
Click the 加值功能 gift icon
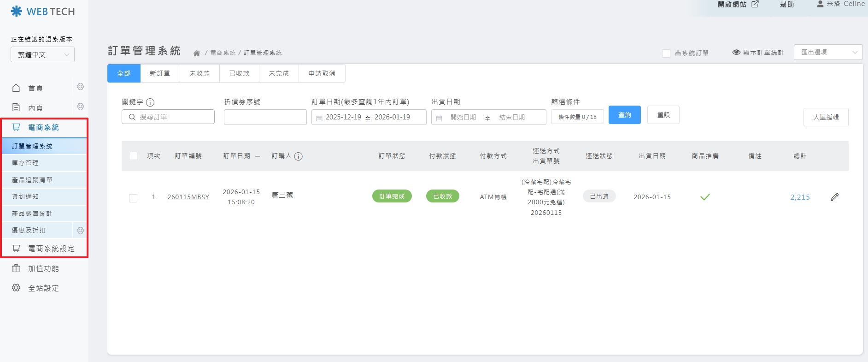pyautogui.click(x=16, y=268)
